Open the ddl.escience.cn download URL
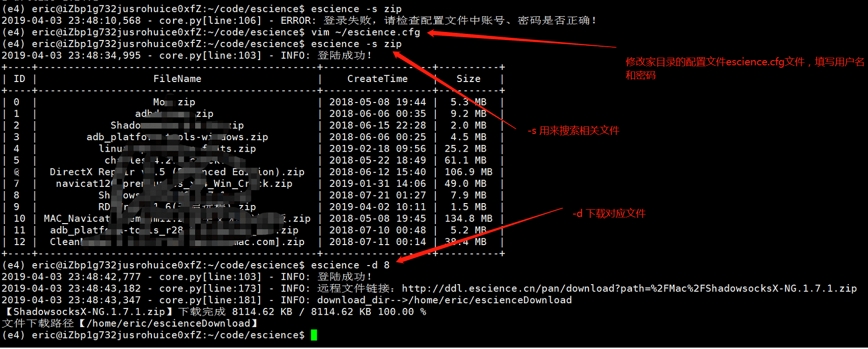This screenshot has height=349, width=868. coord(629,288)
